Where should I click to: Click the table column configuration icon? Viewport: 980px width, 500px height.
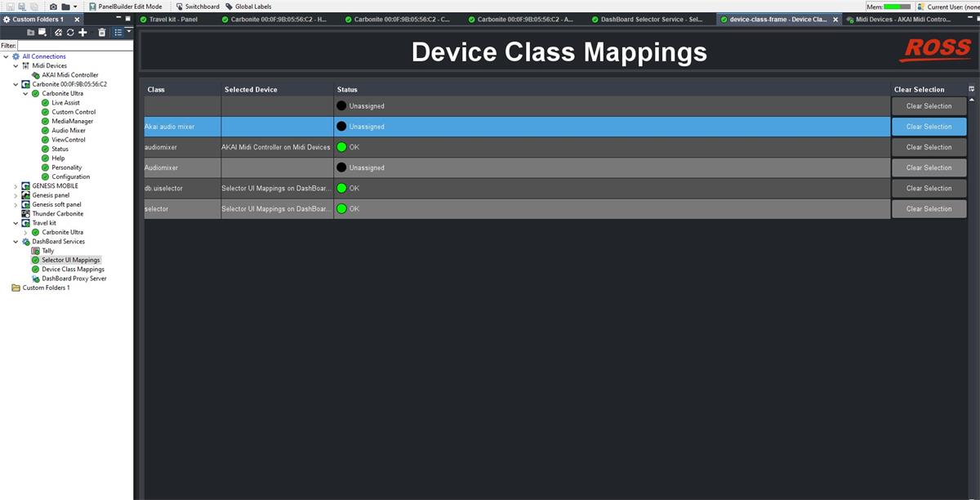coord(972,89)
